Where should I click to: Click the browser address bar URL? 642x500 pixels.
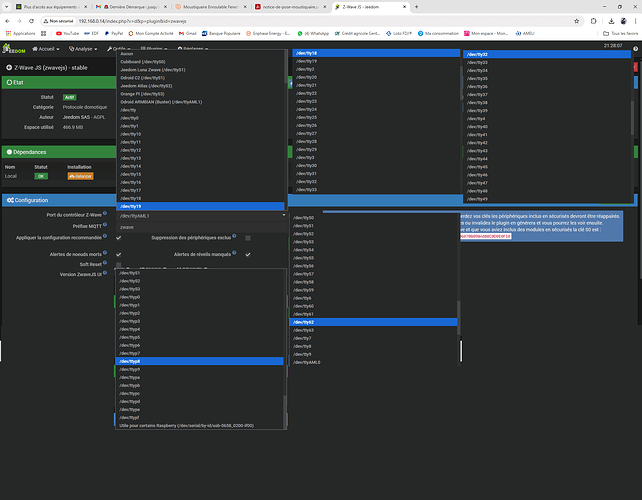(132, 21)
